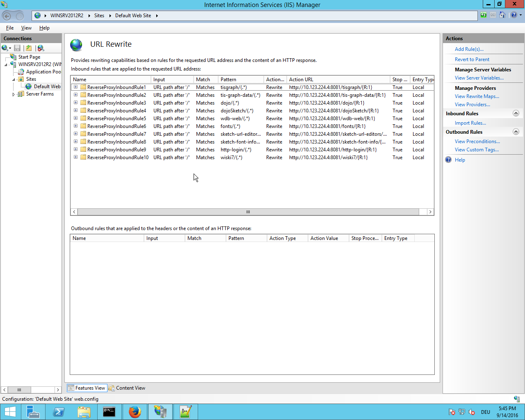525x420 pixels.
Task: Open the dropdown arrow beside the help icon
Action: coord(520,15)
